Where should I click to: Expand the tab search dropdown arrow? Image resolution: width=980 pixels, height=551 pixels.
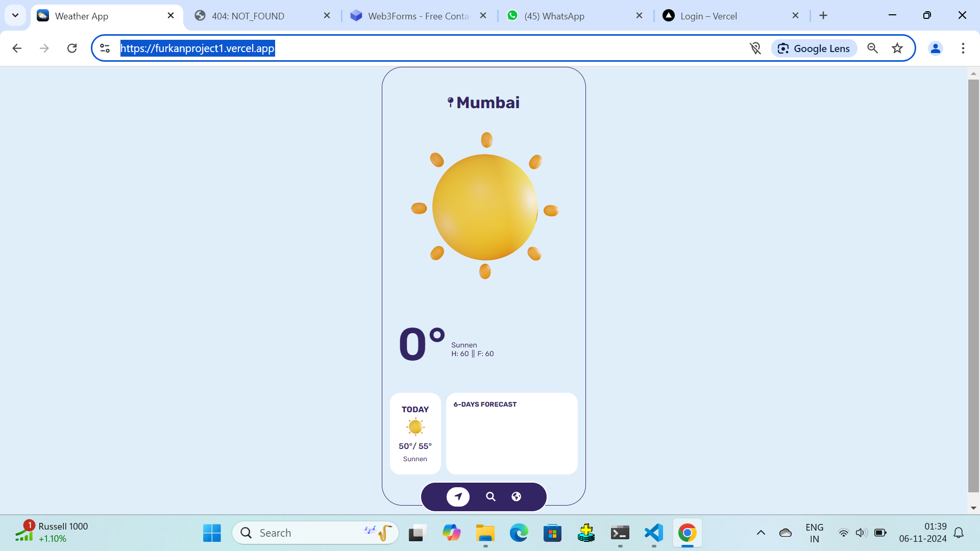click(x=15, y=15)
